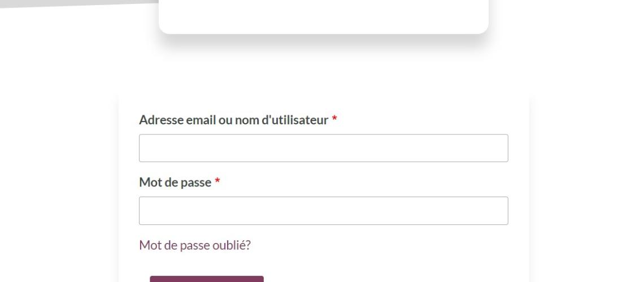Click inside the Mot de passe field
The width and height of the screenshot is (644, 282).
click(324, 211)
